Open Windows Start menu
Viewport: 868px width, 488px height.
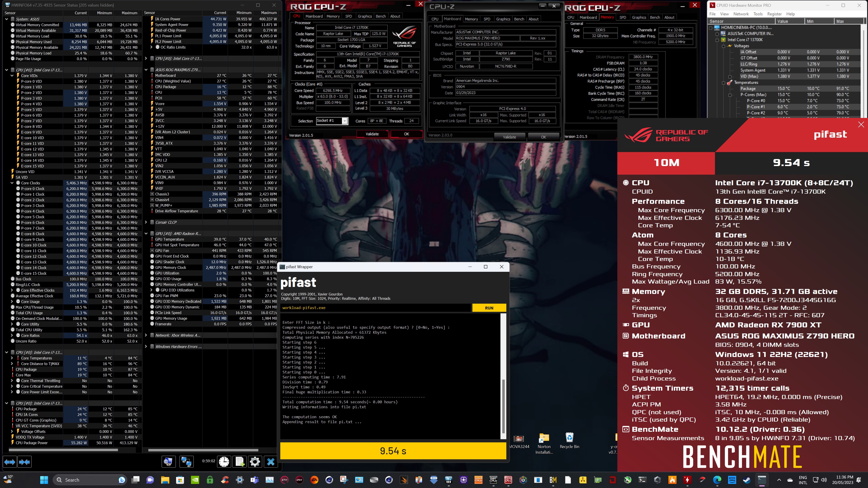[44, 480]
